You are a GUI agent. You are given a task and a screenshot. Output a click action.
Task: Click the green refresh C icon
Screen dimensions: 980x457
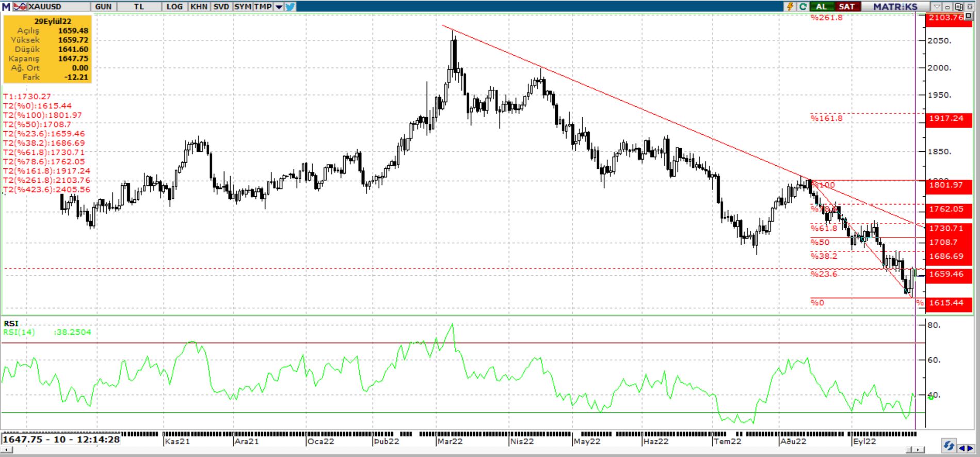[x=803, y=7]
